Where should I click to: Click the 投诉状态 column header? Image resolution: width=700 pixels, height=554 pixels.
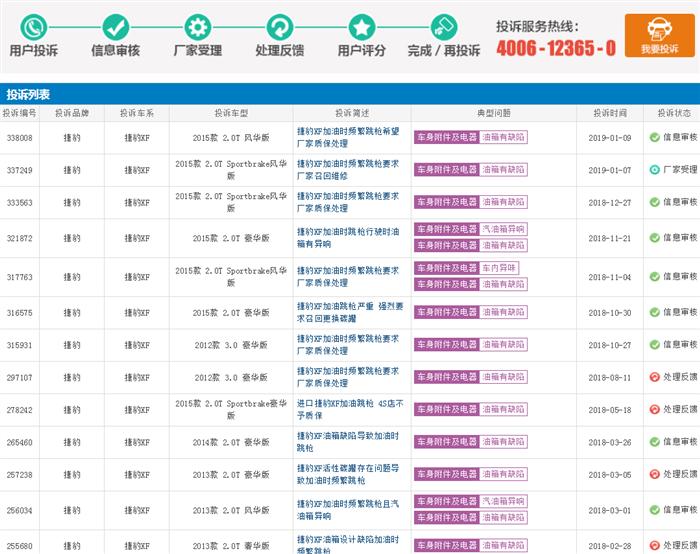pyautogui.click(x=673, y=113)
